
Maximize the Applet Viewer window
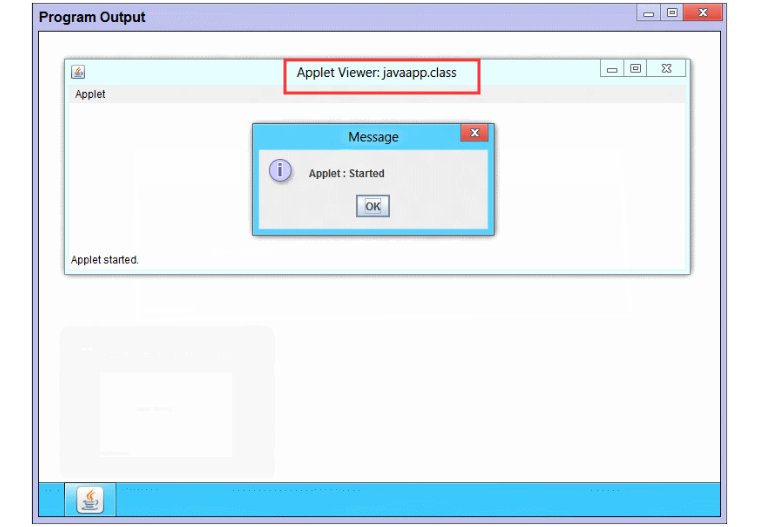coord(636,69)
